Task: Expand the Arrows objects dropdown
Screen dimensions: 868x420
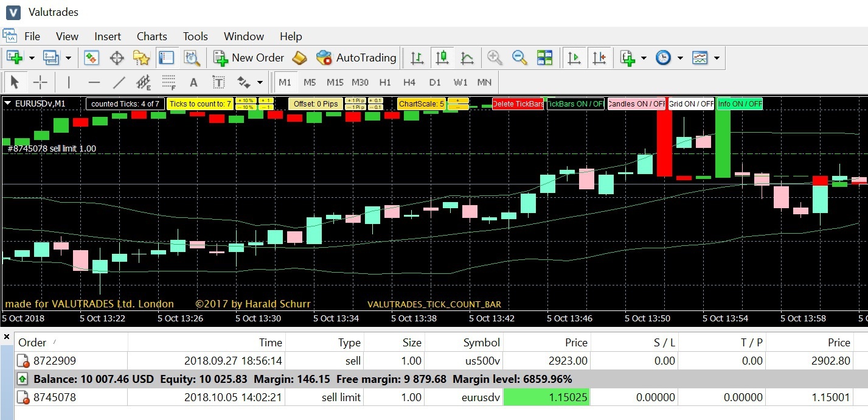Action: tap(260, 83)
